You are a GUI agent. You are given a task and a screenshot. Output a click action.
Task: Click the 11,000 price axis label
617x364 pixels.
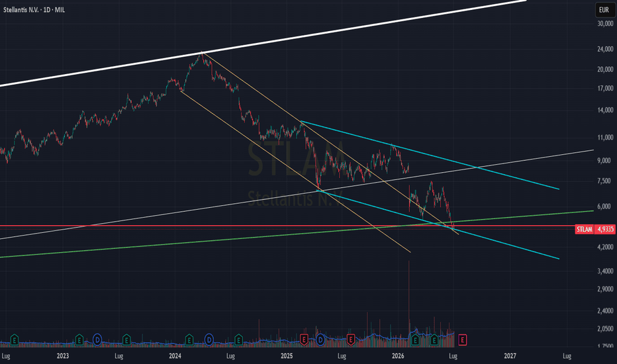coord(605,138)
